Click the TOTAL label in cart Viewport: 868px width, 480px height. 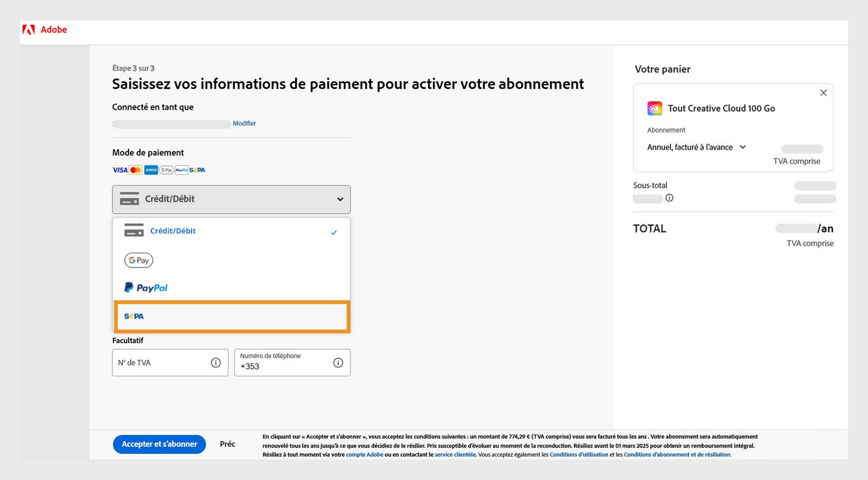[x=649, y=229]
